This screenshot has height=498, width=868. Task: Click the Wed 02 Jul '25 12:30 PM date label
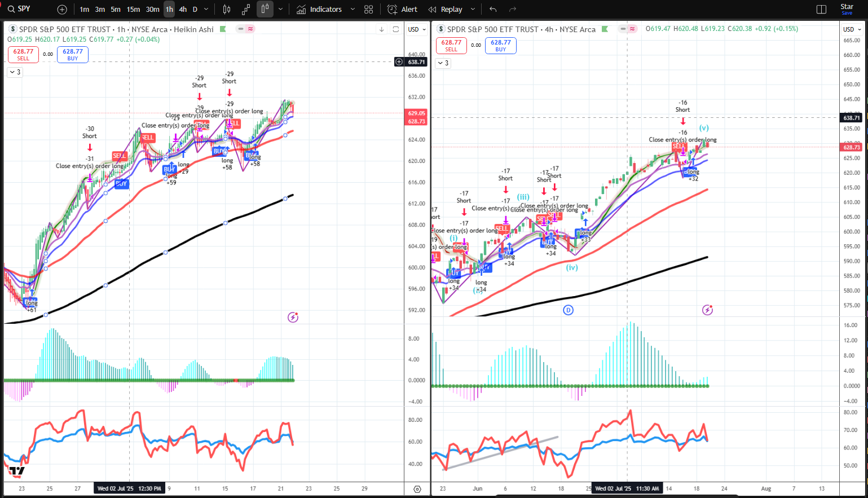tap(130, 488)
